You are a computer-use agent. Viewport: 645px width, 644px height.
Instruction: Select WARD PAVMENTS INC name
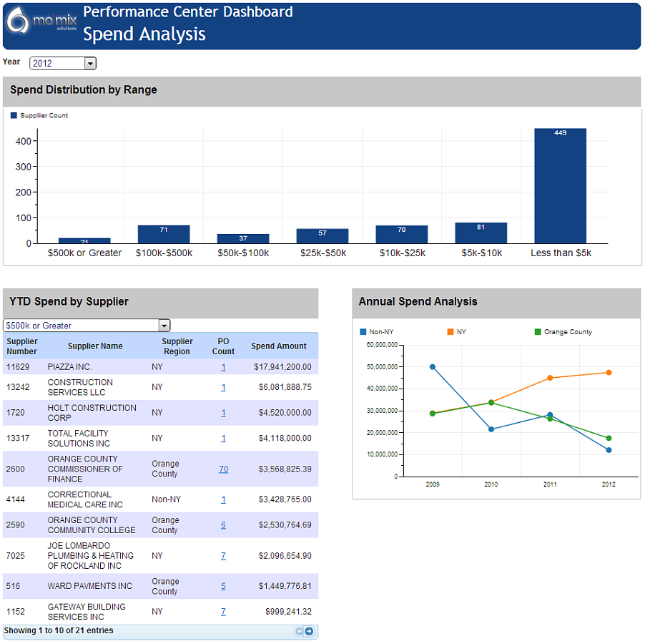click(89, 586)
